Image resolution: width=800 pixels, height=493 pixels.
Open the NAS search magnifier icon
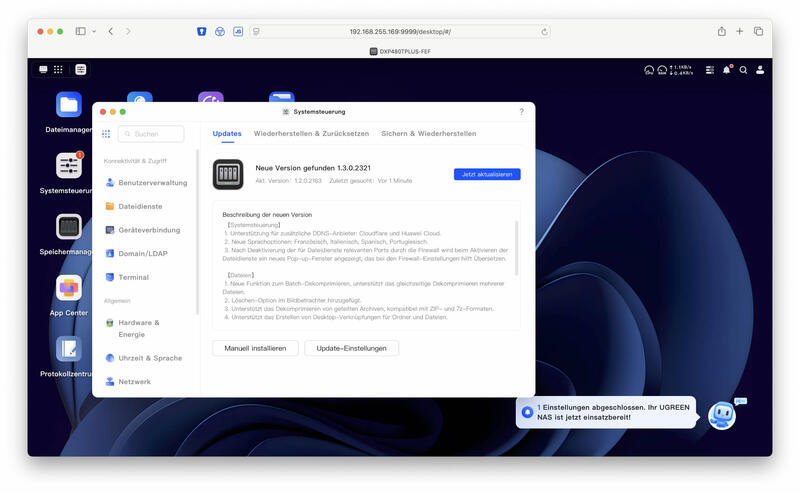coord(743,70)
